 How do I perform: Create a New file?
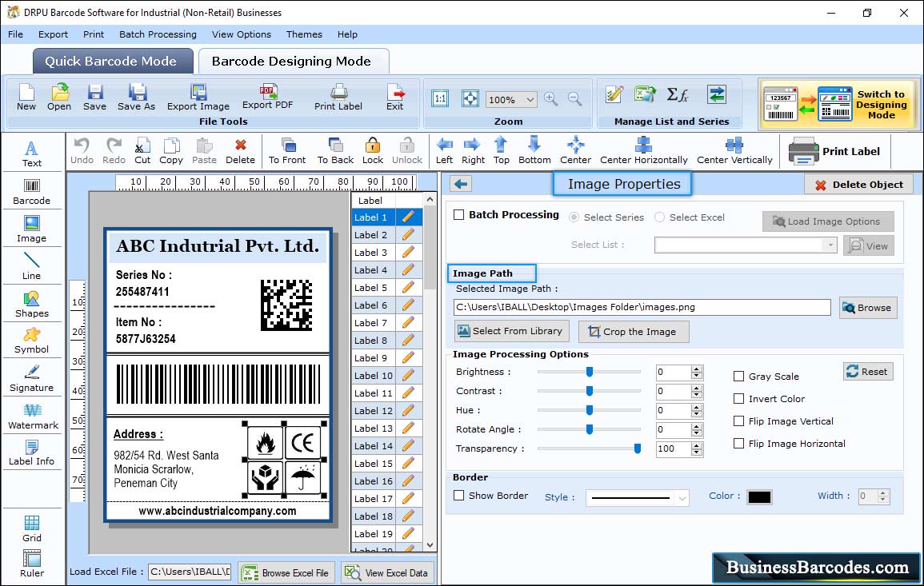point(26,98)
